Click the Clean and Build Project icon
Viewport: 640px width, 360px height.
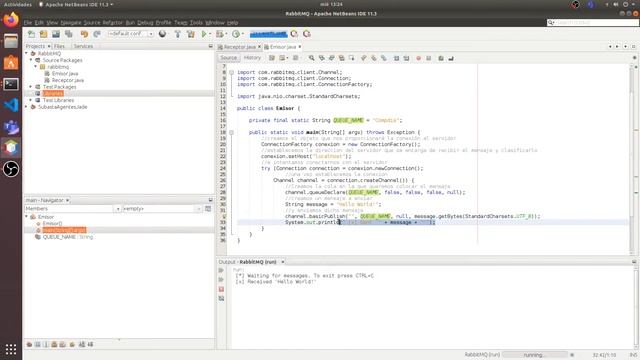(x=191, y=34)
